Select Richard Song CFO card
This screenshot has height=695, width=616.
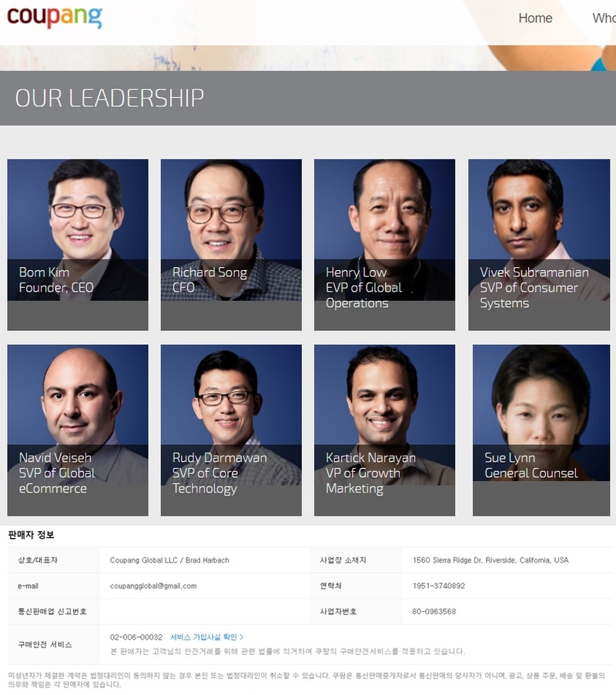click(x=231, y=245)
